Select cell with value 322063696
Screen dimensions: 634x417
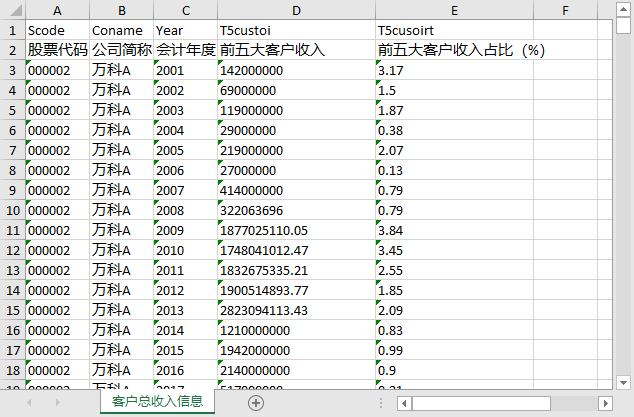296,210
